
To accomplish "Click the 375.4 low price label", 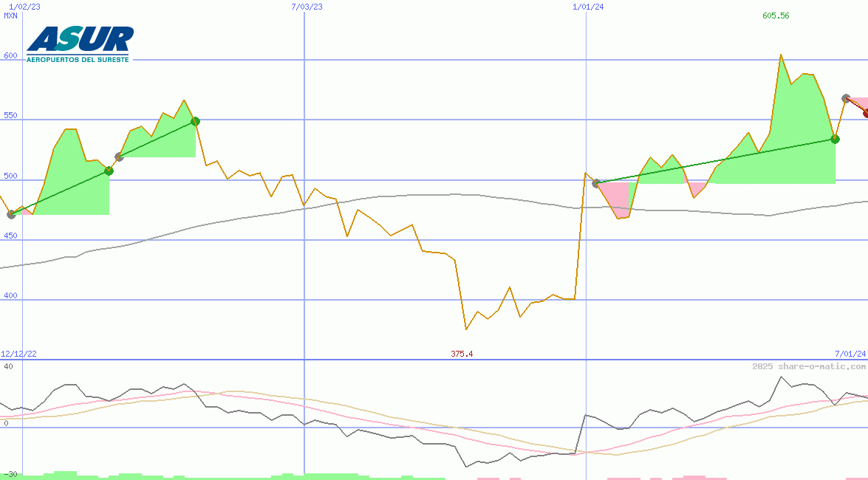I will [462, 354].
